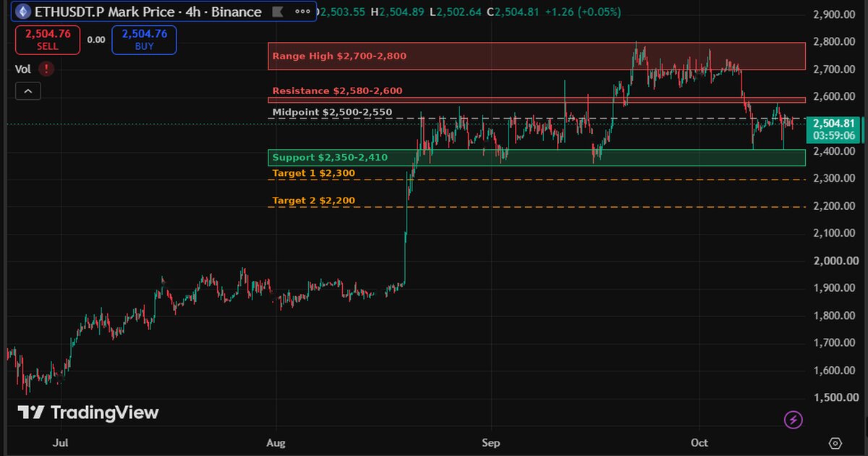The height and width of the screenshot is (456, 868).
Task: Select the Target 1 $2,300 line label
Action: [x=313, y=173]
